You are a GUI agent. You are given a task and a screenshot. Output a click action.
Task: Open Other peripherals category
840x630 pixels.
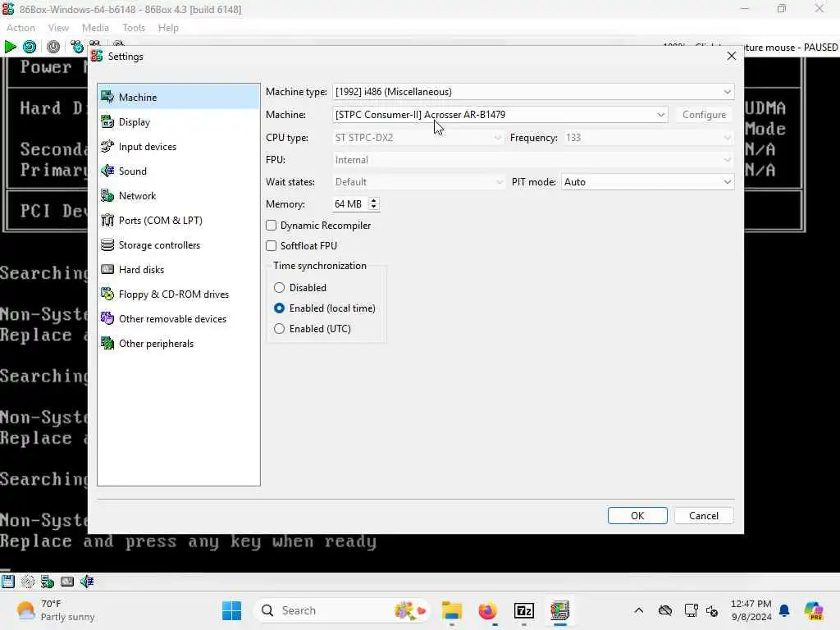178,344
